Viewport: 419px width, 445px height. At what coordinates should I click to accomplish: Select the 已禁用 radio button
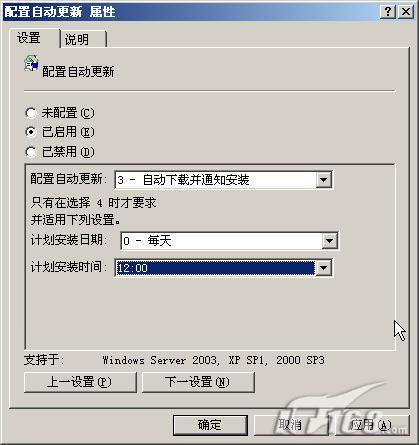tap(31, 152)
